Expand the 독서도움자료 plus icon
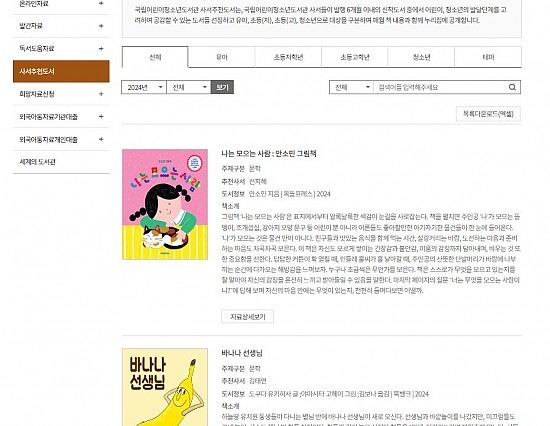 pos(101,49)
